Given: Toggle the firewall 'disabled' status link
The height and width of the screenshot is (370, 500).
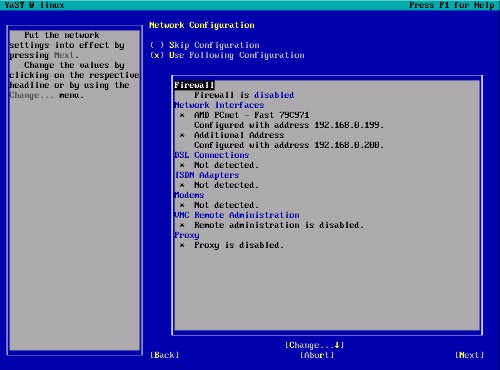Looking at the screenshot, I should 274,95.
